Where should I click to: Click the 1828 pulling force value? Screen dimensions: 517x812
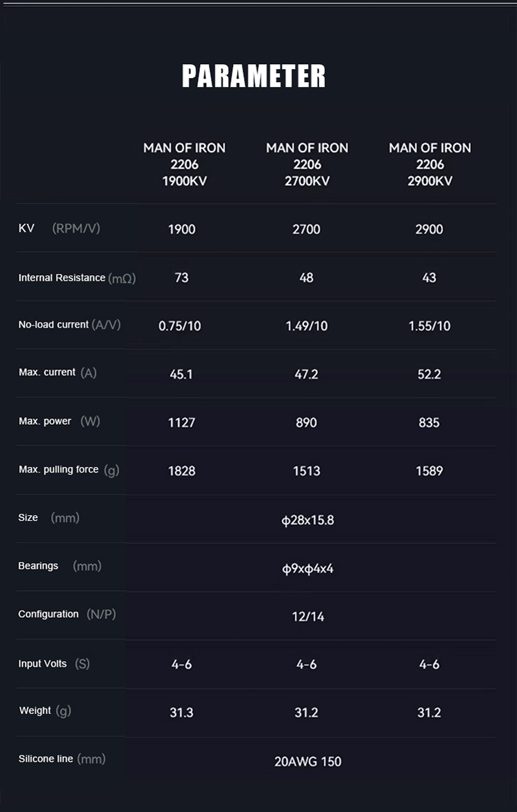pos(181,471)
